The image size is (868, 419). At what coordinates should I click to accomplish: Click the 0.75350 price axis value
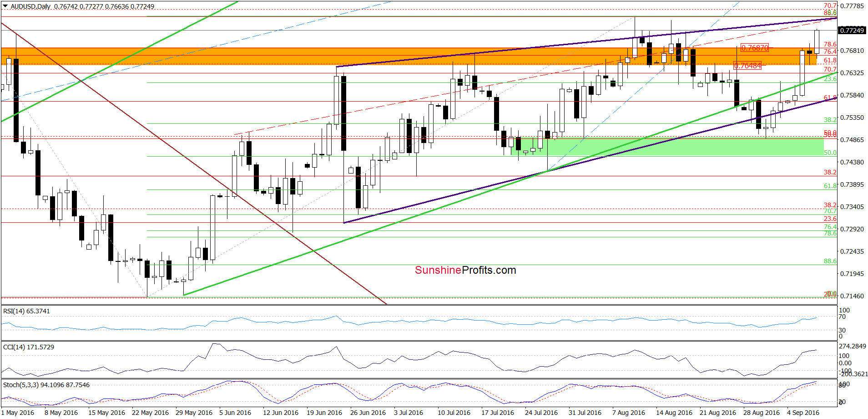pyautogui.click(x=852, y=118)
